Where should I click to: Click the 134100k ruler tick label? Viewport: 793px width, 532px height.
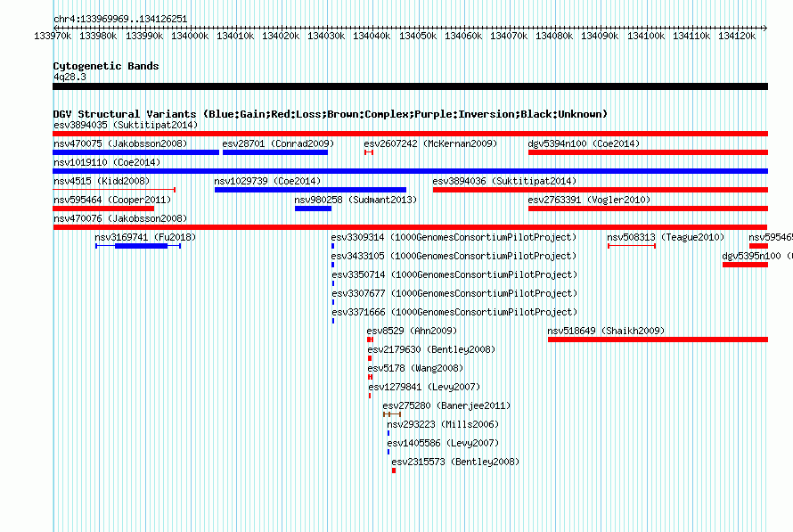click(646, 36)
